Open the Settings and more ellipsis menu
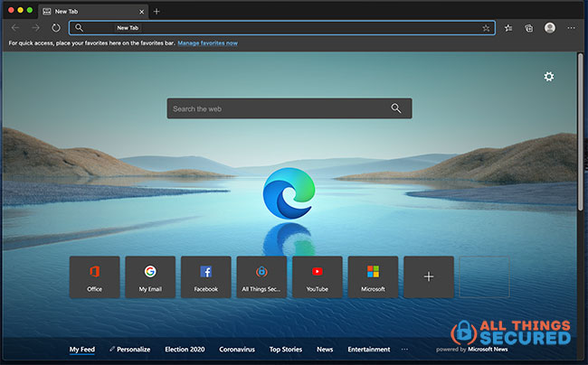 tap(571, 28)
